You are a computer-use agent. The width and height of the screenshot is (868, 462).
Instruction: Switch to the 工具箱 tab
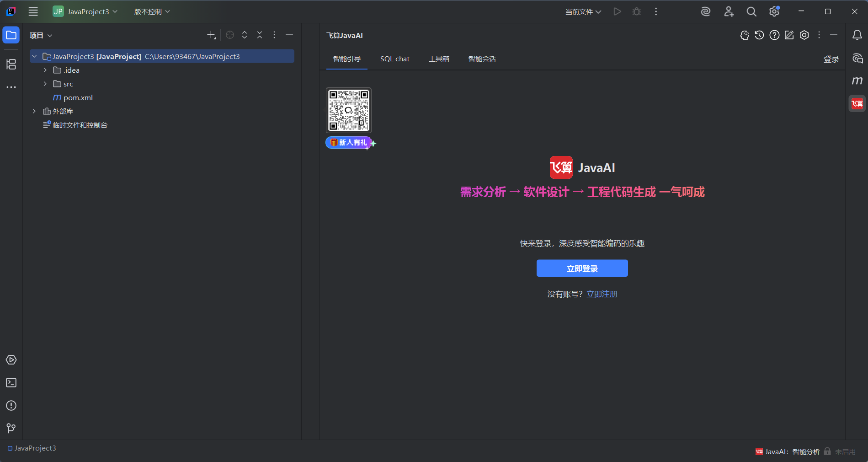pos(439,59)
